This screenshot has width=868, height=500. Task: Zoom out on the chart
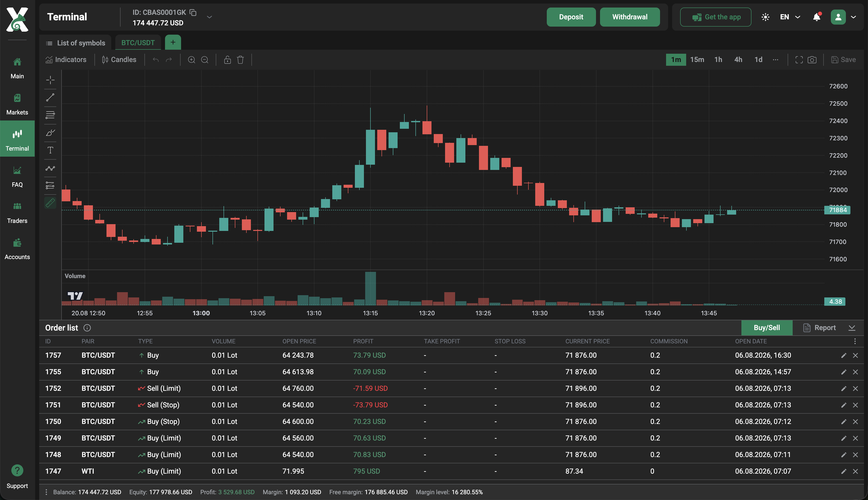[x=204, y=60]
